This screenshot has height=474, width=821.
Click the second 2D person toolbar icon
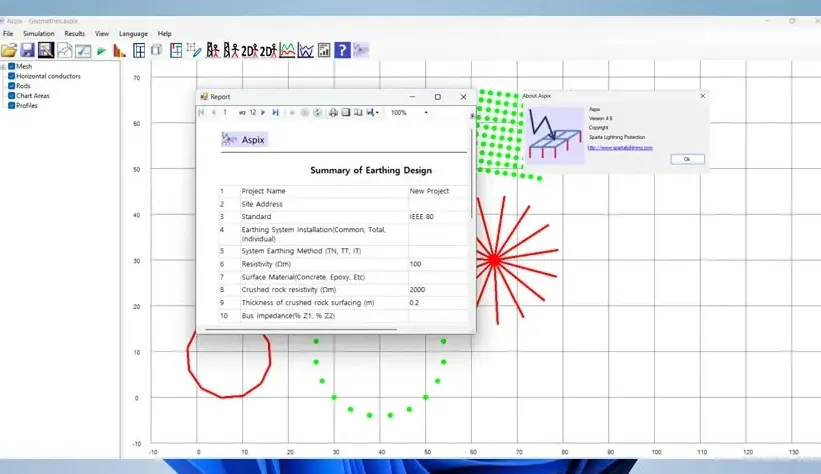click(x=268, y=50)
